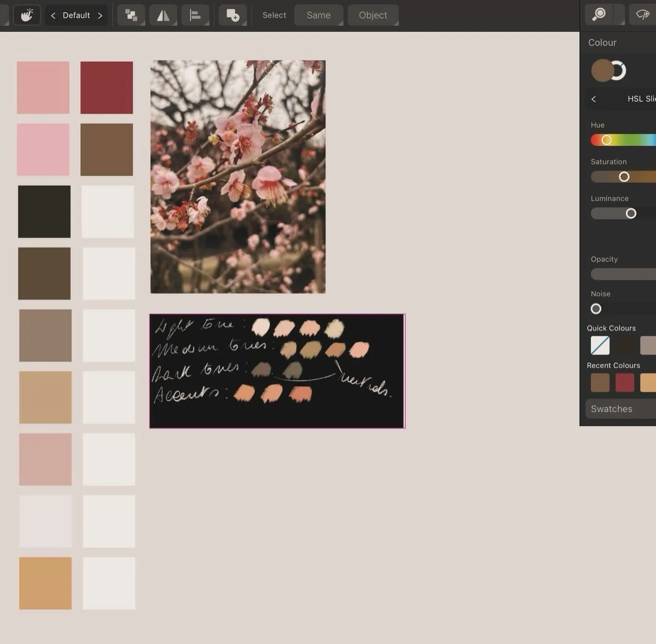This screenshot has width=656, height=644.
Task: Toggle the Same selection mode
Action: tap(318, 15)
